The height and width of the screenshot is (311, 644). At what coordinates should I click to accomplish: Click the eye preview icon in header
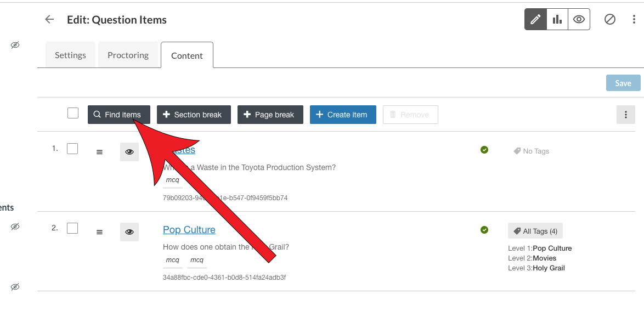579,19
